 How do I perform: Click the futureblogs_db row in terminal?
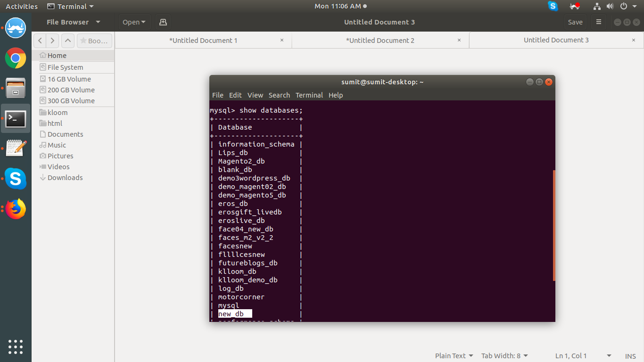click(248, 263)
